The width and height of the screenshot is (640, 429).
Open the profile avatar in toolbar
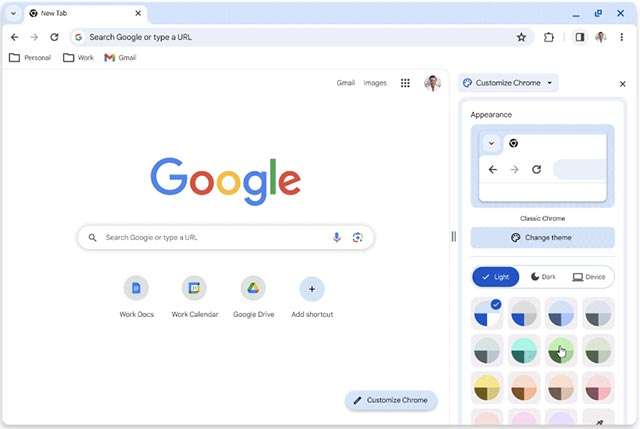point(600,37)
